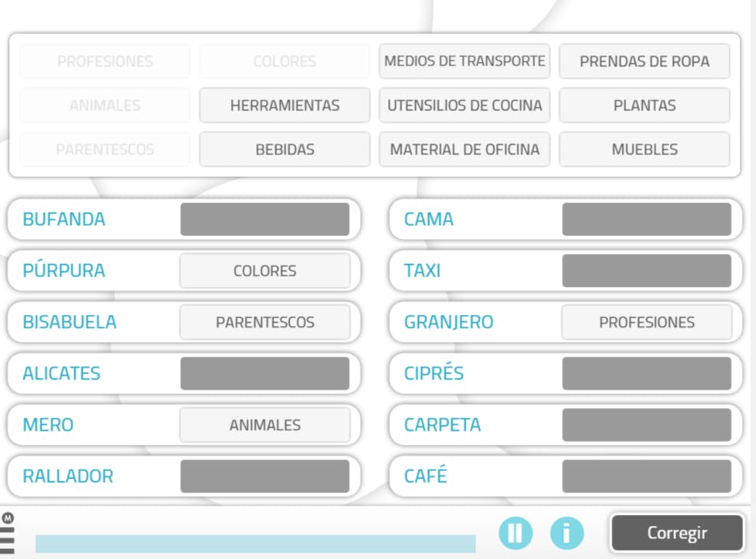
Task: Click the empty answer slot for TAXI
Action: [x=647, y=271]
